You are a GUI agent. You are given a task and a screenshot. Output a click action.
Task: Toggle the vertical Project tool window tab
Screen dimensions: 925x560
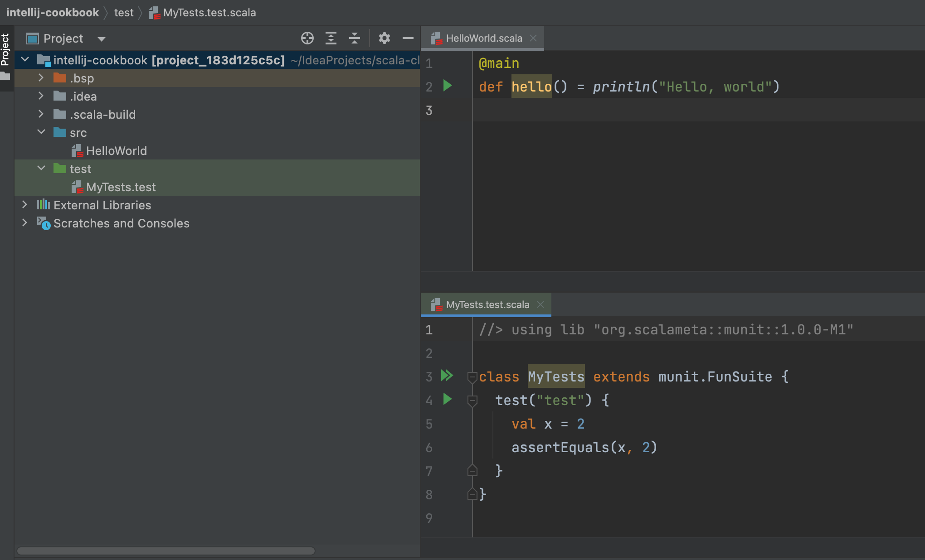6,58
